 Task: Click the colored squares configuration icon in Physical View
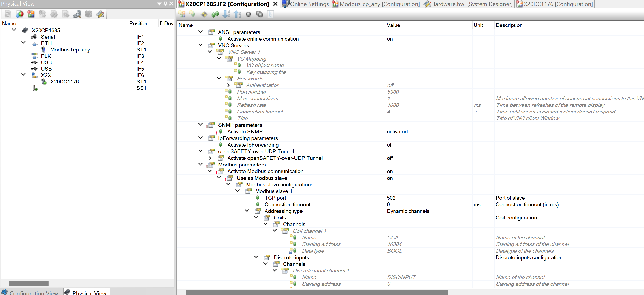point(31,14)
